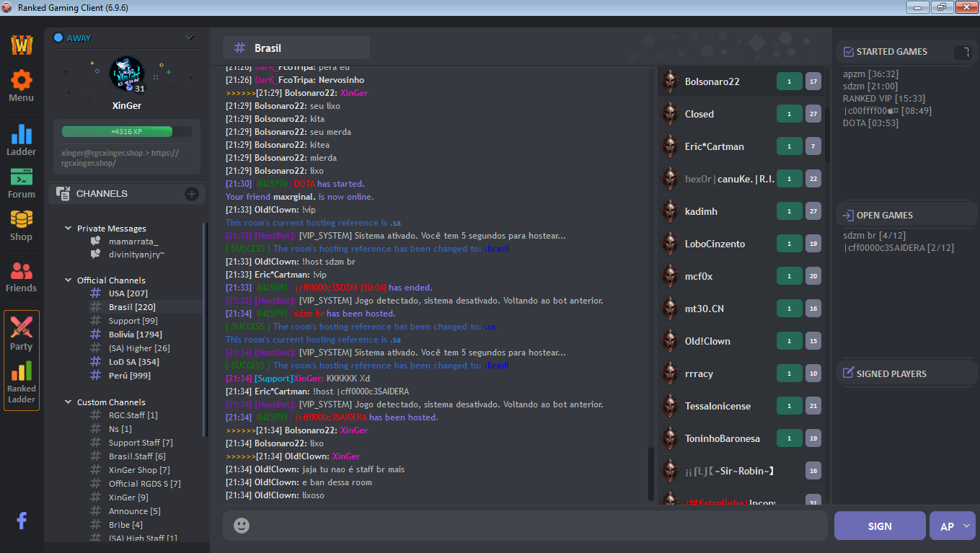
Task: Open the Perú [999] channel
Action: [129, 376]
